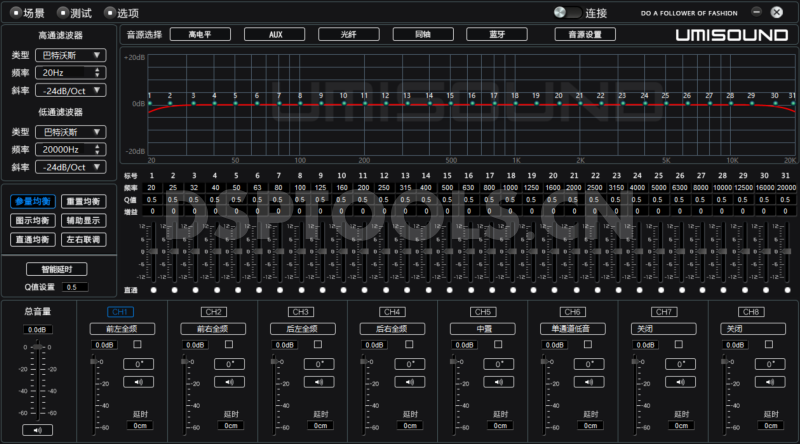Mute the master volume speaker button
This screenshot has height=444, width=800.
pyautogui.click(x=37, y=430)
